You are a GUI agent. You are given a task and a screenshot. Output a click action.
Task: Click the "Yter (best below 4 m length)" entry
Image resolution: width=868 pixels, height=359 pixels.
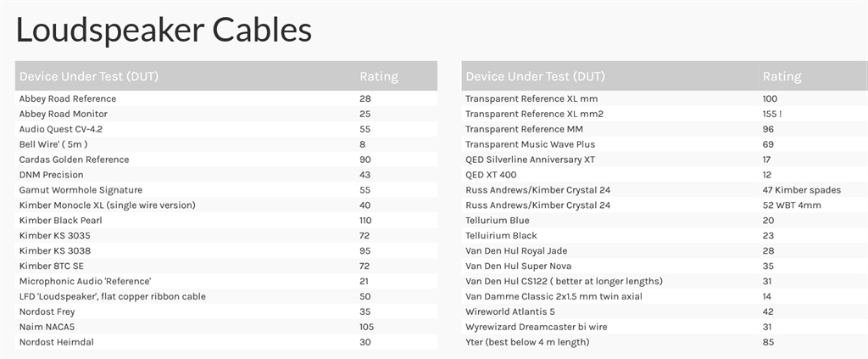[x=527, y=342]
